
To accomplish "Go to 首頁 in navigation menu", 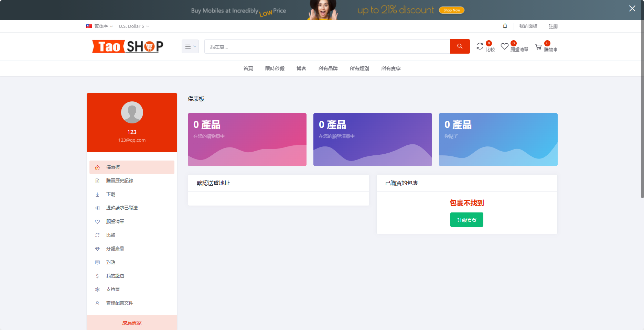I will 248,68.
